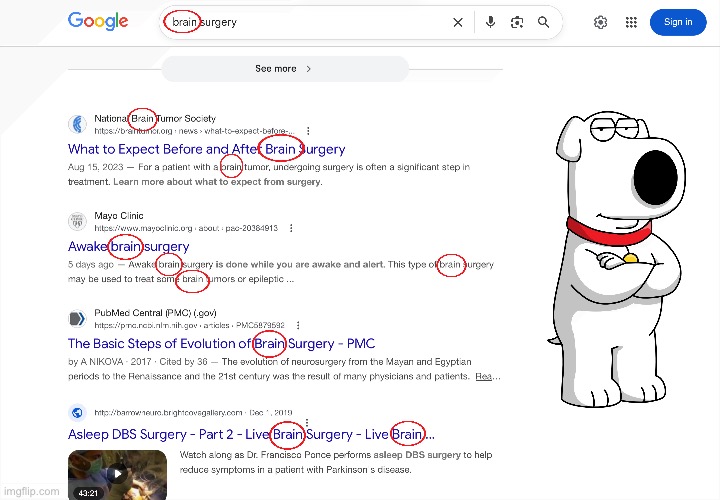The image size is (720, 500).
Task: Open search by image camera icon
Action: tap(517, 22)
